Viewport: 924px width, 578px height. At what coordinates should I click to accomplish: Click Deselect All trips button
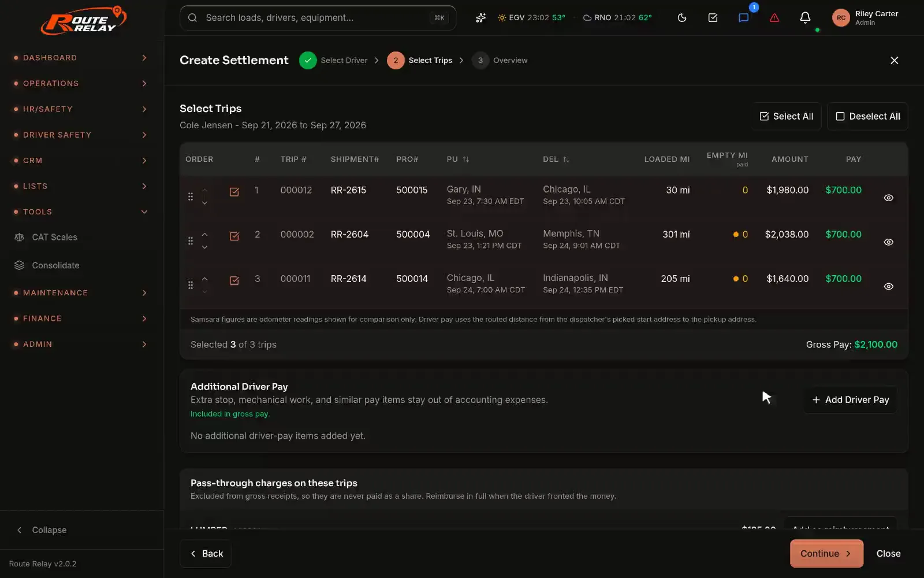pos(867,117)
